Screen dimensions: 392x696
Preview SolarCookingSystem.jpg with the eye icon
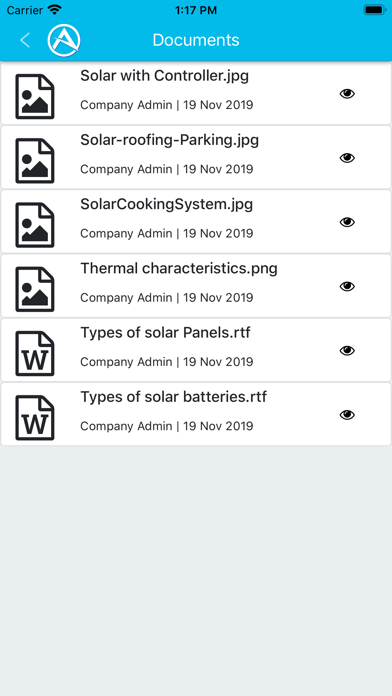(347, 222)
